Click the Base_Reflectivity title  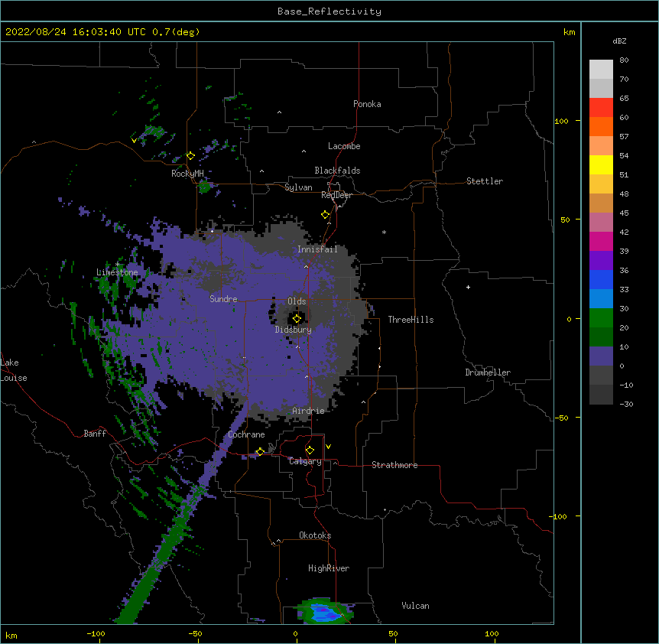[329, 11]
